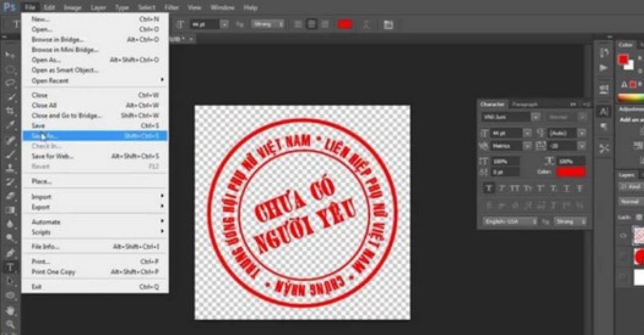Toggle the Character and Paragraph panels button
The height and width of the screenshot is (335, 644).
tap(388, 25)
